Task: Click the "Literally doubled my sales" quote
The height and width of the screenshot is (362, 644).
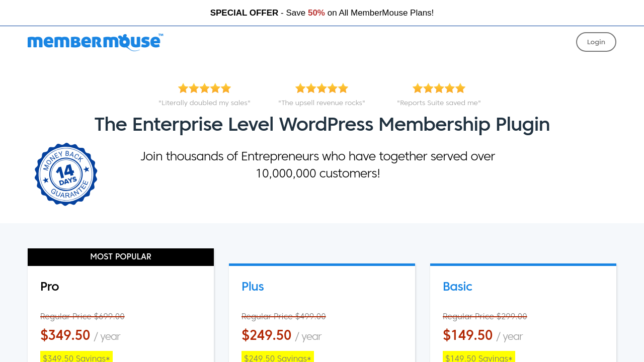Action: coord(204,103)
